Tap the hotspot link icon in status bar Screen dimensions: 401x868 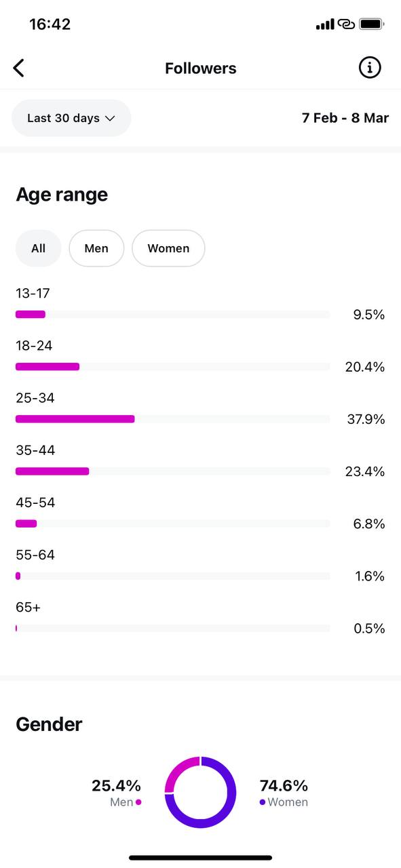(x=347, y=24)
